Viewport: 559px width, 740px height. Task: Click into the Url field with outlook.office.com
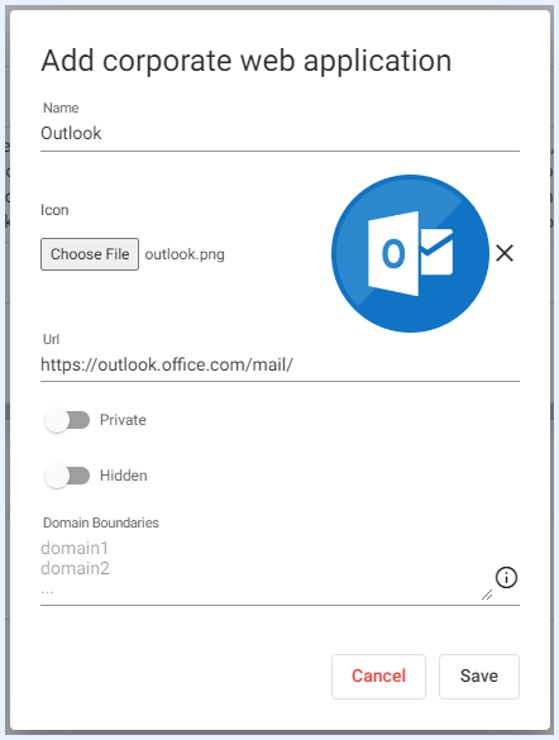pyautogui.click(x=280, y=365)
